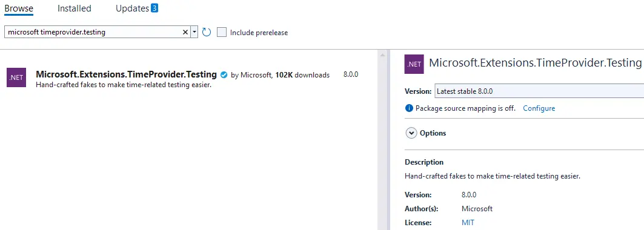Click the Updates count badge showing 3
The width and height of the screenshot is (644, 230).
click(x=154, y=8)
